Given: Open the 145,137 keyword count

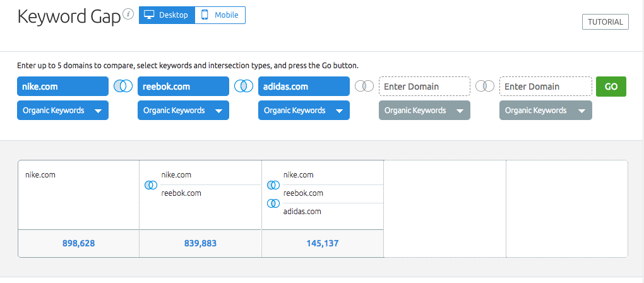Looking at the screenshot, I should (323, 243).
